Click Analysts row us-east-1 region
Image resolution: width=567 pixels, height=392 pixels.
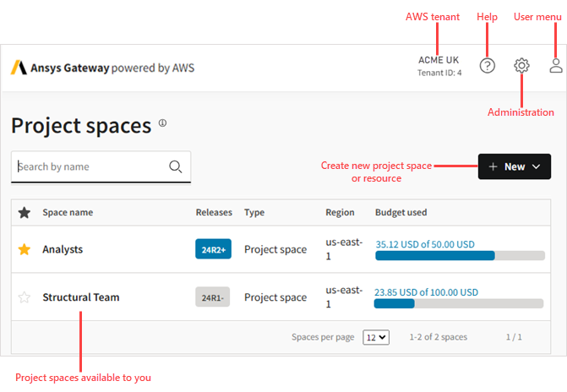pos(344,249)
